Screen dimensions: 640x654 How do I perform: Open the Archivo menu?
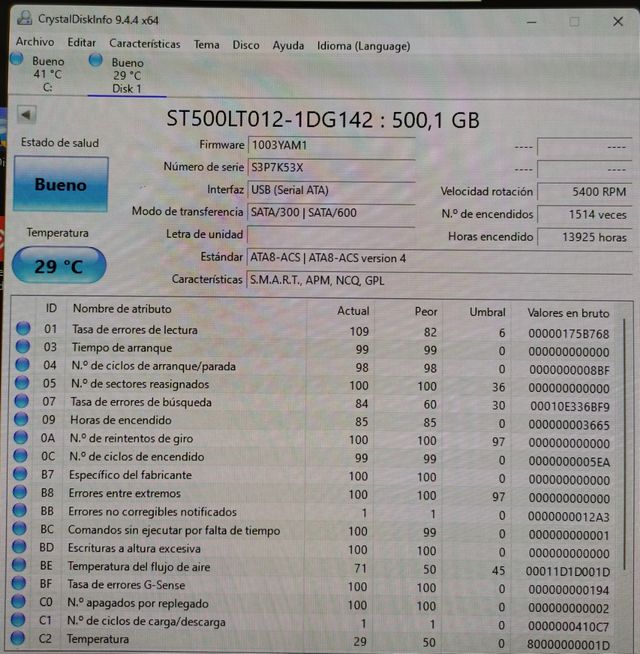click(35, 42)
